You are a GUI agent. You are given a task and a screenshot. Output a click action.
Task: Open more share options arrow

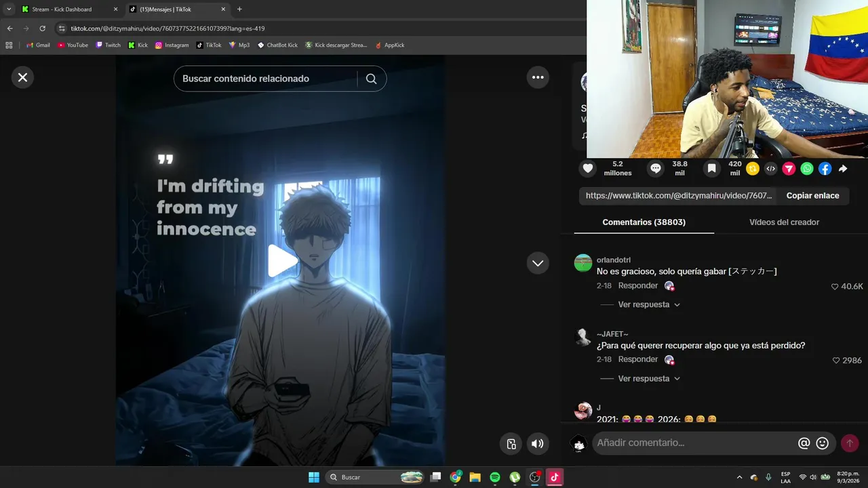pyautogui.click(x=843, y=169)
